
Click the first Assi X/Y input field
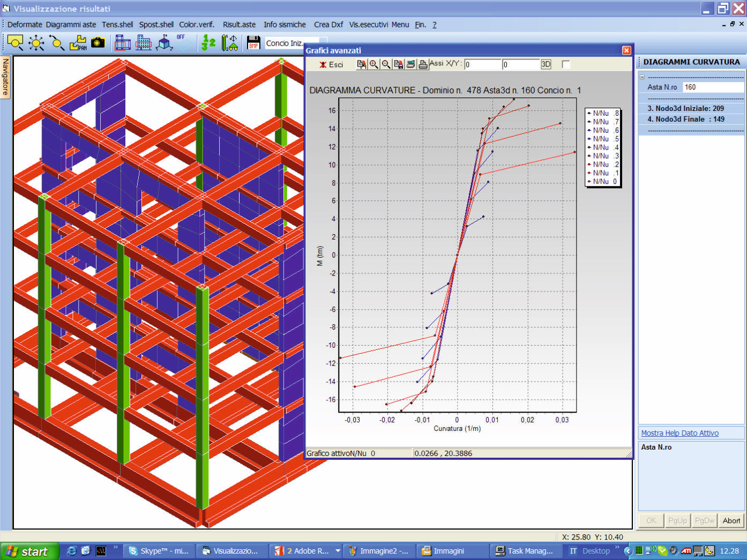482,64
